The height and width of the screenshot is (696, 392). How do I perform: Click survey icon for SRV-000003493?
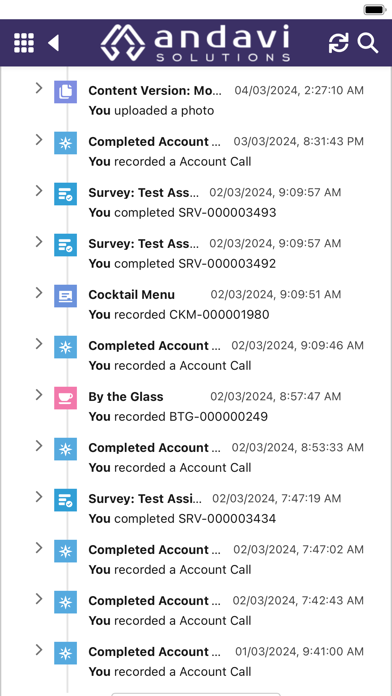click(66, 194)
